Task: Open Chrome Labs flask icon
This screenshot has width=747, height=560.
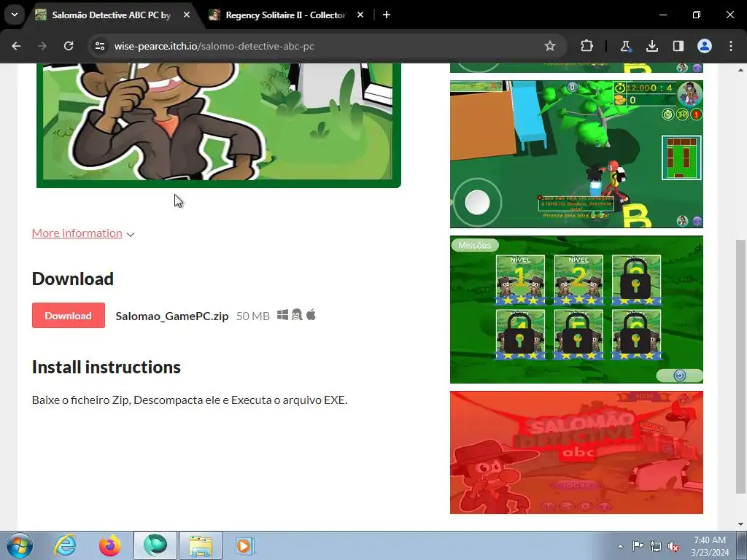Action: tap(625, 46)
